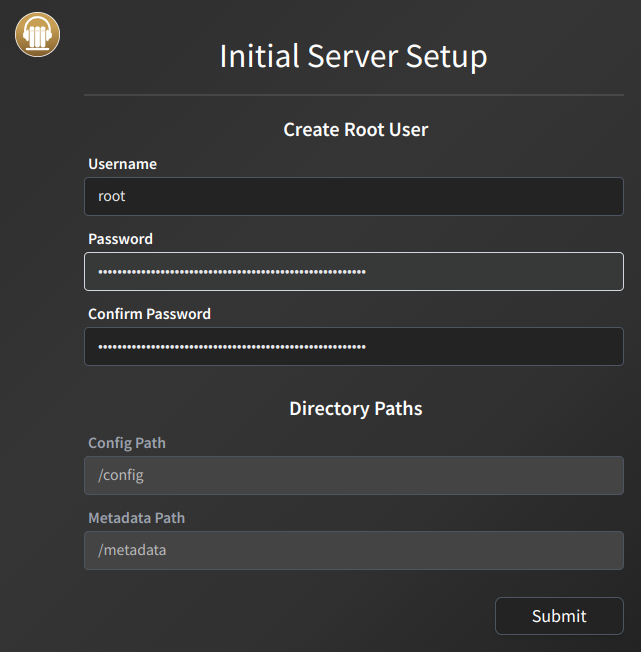Click the Audiobookshelf headphones logo
The image size is (641, 652).
pos(38,35)
